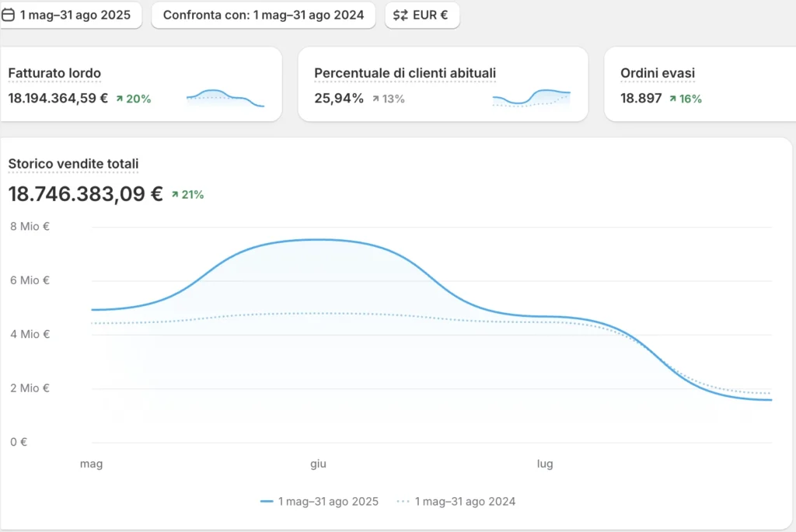The width and height of the screenshot is (796, 532).
Task: Click the solid blue 2025 legend line
Action: point(267,502)
